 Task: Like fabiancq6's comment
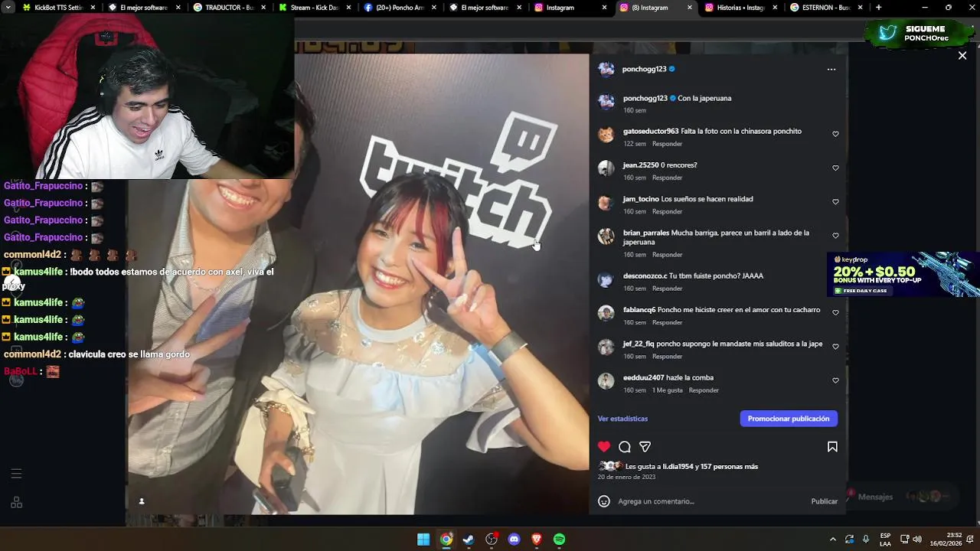835,312
